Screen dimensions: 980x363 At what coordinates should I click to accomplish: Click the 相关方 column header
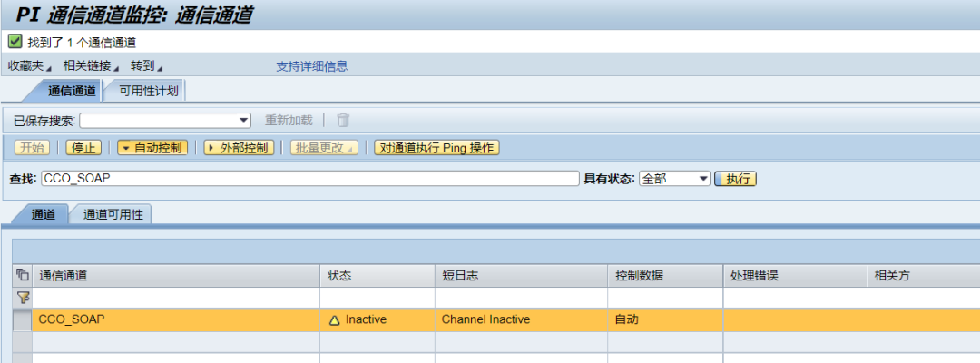[924, 276]
